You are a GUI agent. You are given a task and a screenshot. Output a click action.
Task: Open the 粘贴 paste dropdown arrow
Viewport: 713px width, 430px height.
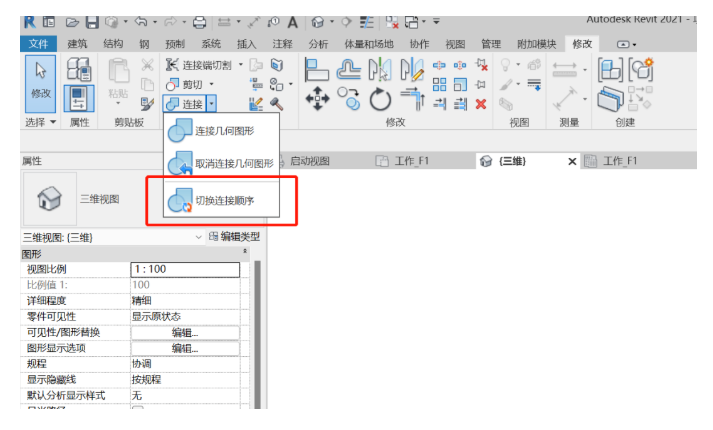pyautogui.click(x=118, y=104)
